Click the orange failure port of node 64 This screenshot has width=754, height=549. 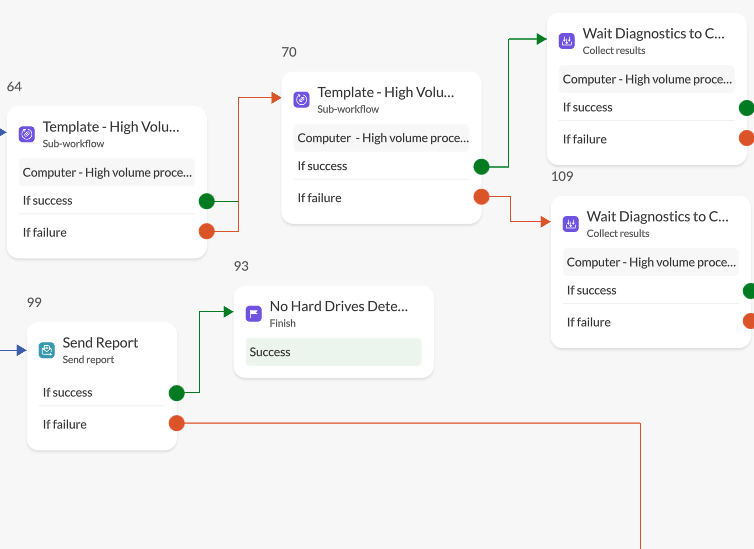[x=207, y=232]
